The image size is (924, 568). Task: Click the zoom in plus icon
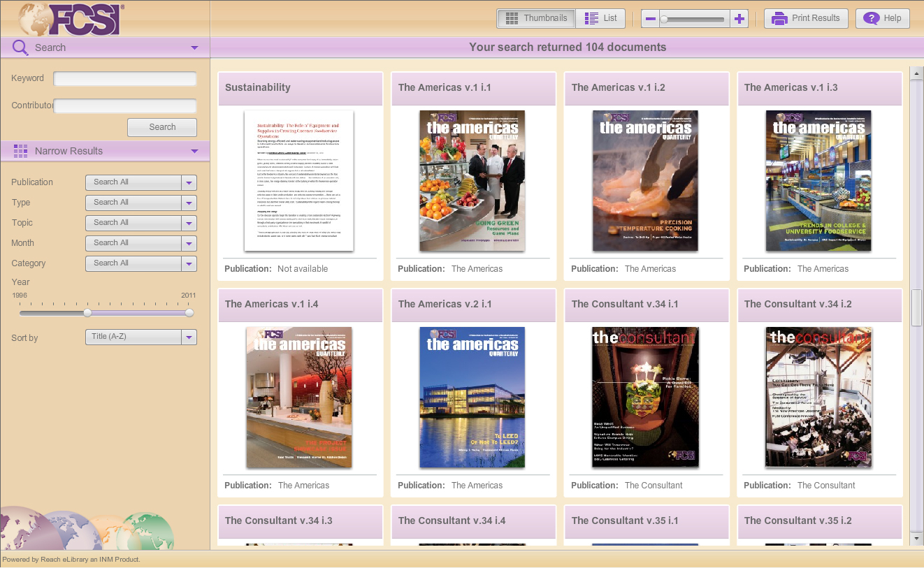[739, 19]
